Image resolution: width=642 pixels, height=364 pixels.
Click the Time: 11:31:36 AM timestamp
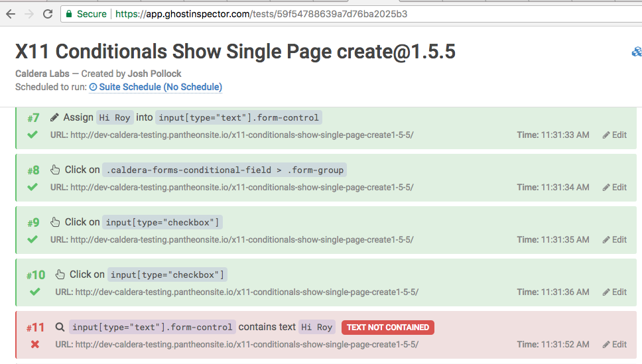553,292
